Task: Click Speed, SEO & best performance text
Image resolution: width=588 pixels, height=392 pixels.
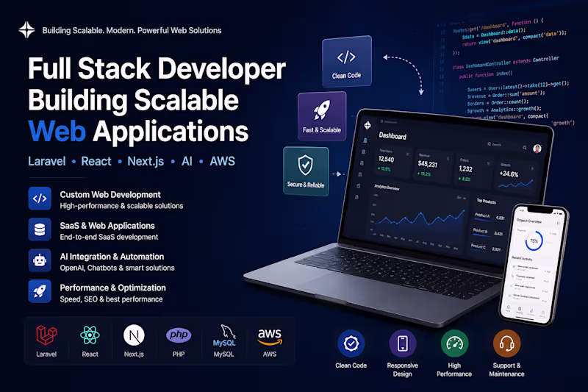Action: (x=112, y=299)
